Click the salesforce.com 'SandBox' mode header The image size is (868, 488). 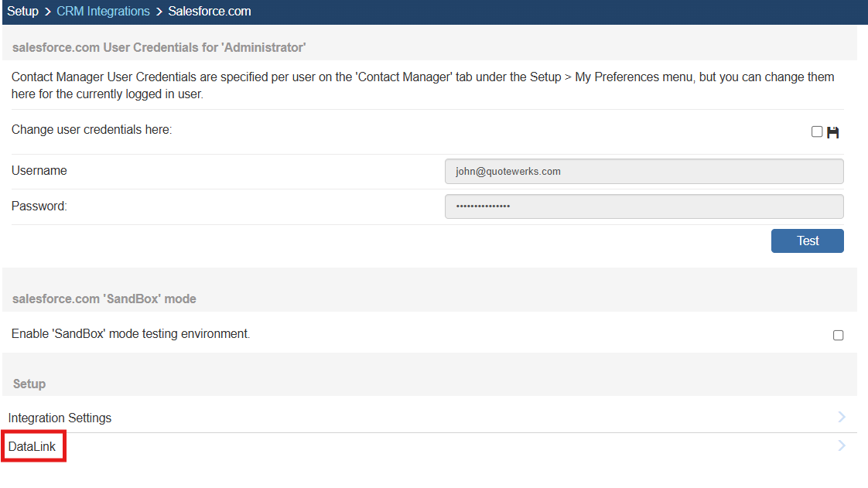104,299
